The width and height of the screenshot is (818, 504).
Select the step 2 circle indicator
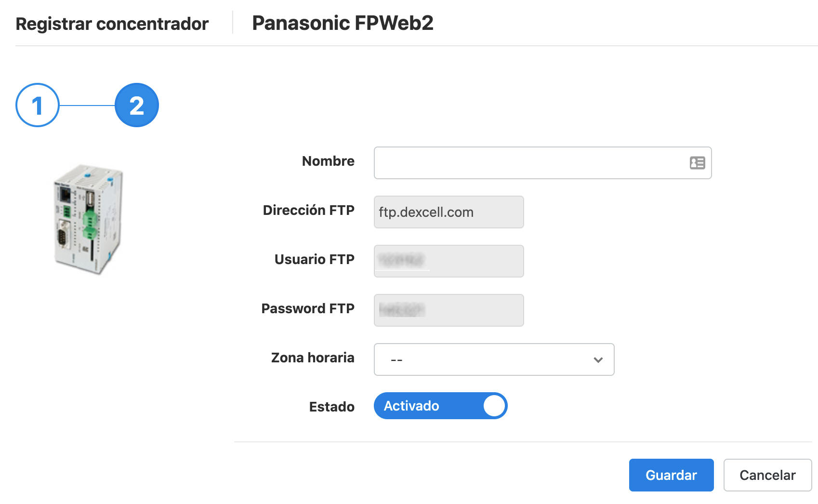point(137,105)
